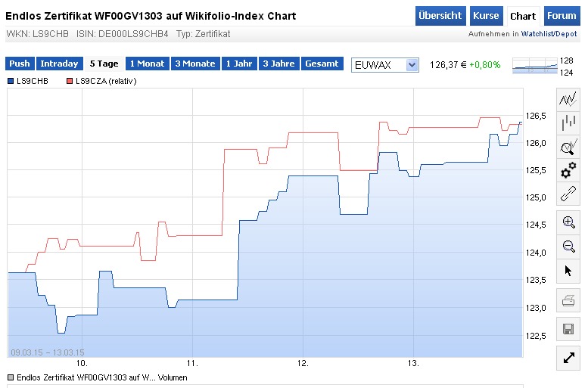This screenshot has width=588, height=388.
Task: Click the 126,5 y-axis label
Action: point(536,116)
